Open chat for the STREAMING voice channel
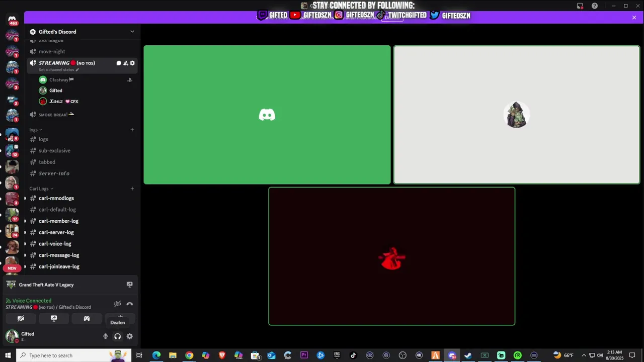This screenshot has width=644, height=362. [119, 63]
